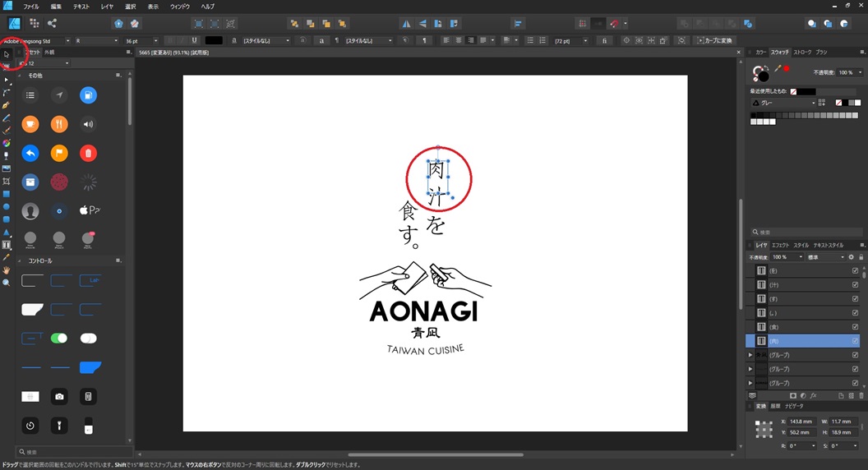Pick the recently used black swatch
868x470 pixels.
click(x=806, y=91)
